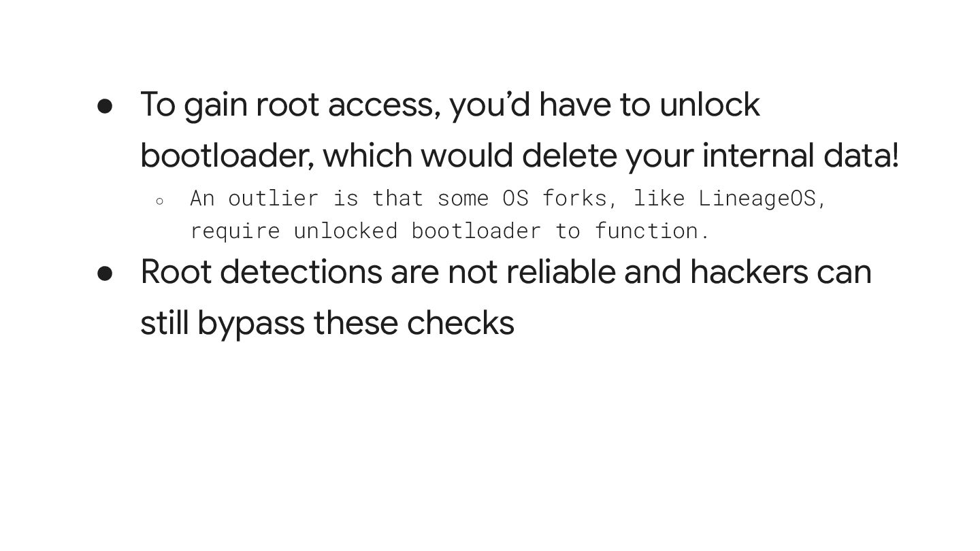Image resolution: width=980 pixels, height=551 pixels.
Task: Click the words 'require unlocked' in monospace text
Action: pyautogui.click(x=293, y=231)
